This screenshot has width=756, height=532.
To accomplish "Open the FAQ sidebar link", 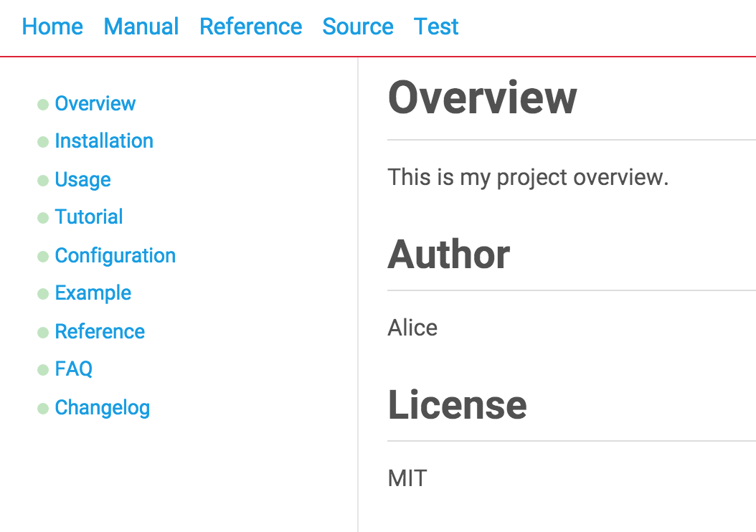I will pos(74,369).
